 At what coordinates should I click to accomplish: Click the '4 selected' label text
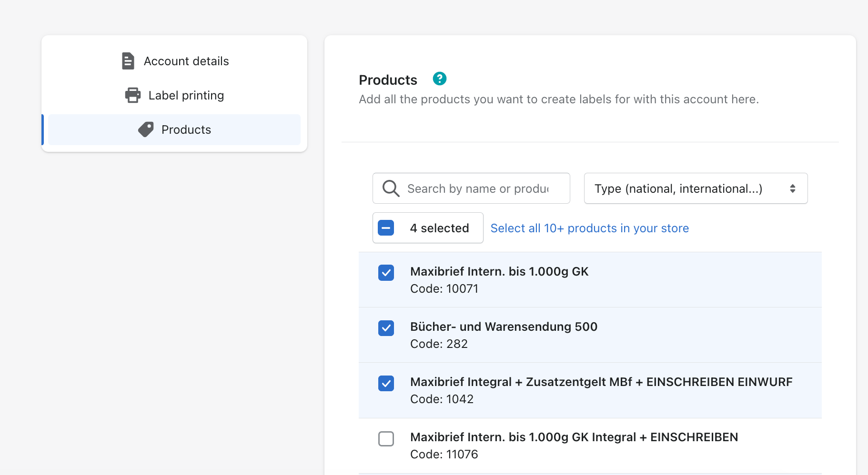coord(439,228)
